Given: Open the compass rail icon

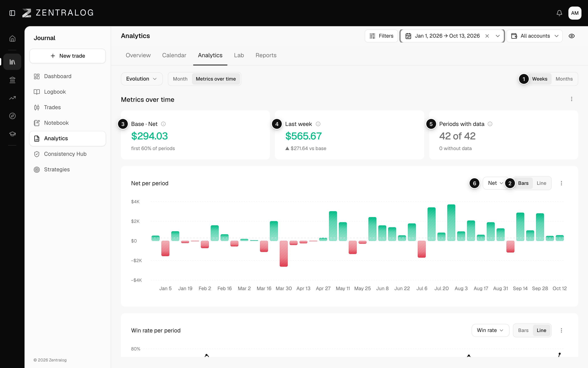Looking at the screenshot, I should 12,116.
